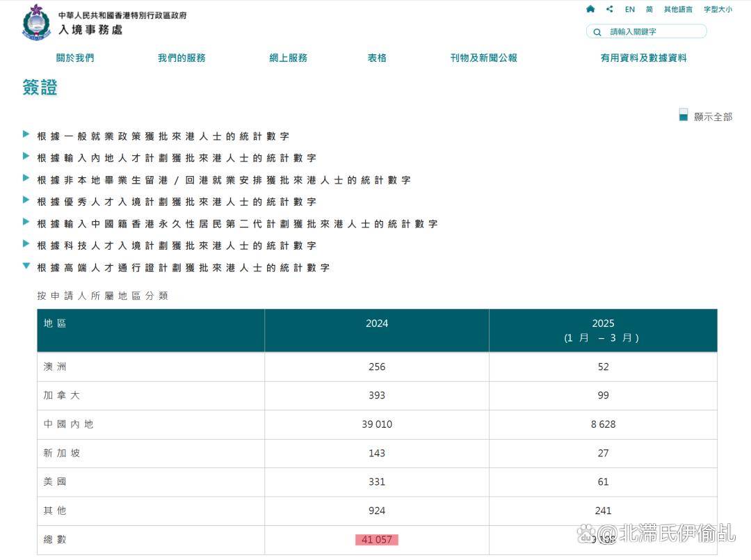Toggle the 顯示全部 show-all icon

[684, 115]
